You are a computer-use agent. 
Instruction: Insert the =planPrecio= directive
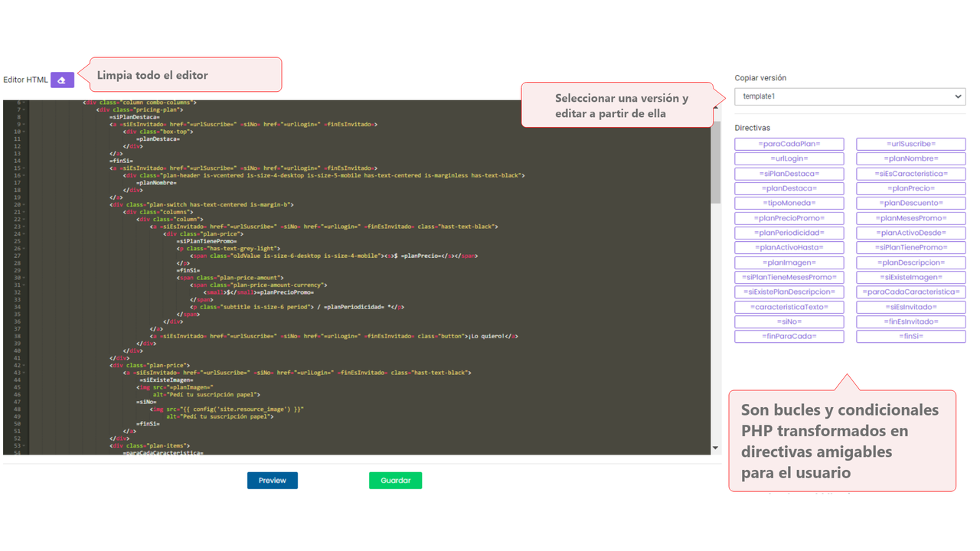tap(910, 188)
